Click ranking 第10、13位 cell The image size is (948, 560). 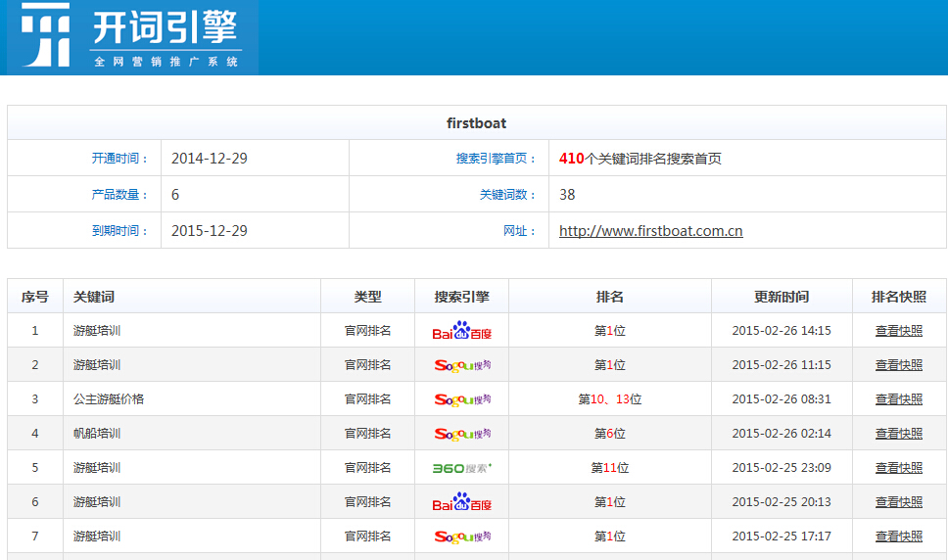[x=609, y=399]
